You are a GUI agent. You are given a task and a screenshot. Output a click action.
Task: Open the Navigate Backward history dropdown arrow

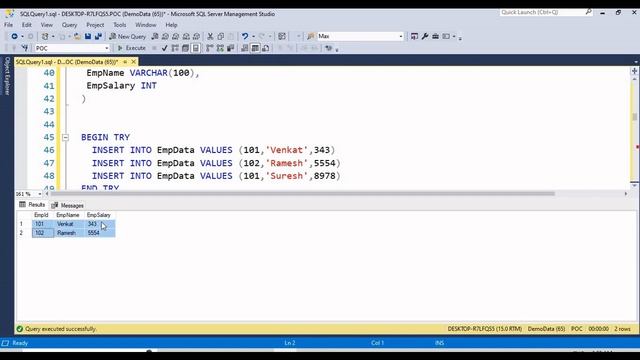pyautogui.click(x=22, y=36)
